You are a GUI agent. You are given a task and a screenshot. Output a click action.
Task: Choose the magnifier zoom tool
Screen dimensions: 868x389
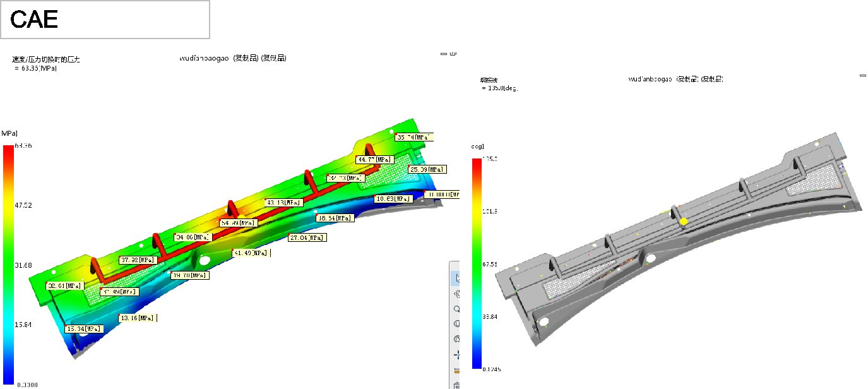click(457, 309)
